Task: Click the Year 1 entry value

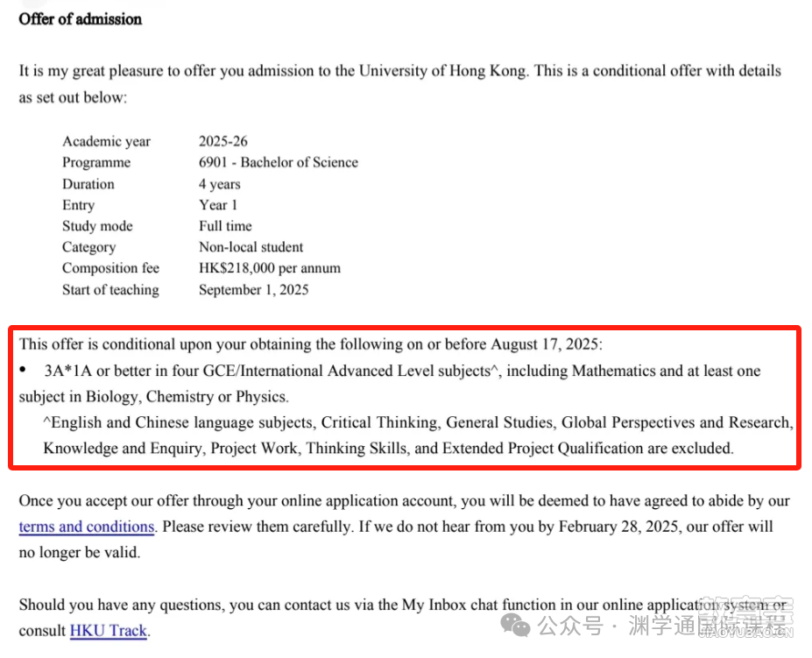Action: (218, 205)
